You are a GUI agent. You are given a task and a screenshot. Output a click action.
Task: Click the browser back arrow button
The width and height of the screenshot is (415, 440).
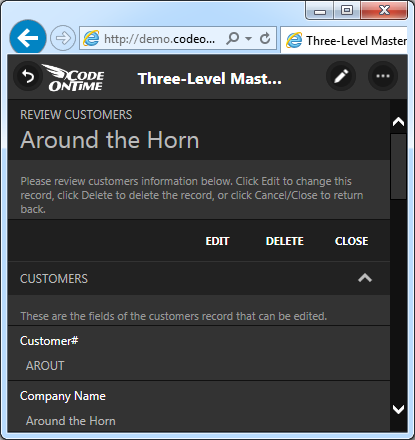pyautogui.click(x=28, y=38)
